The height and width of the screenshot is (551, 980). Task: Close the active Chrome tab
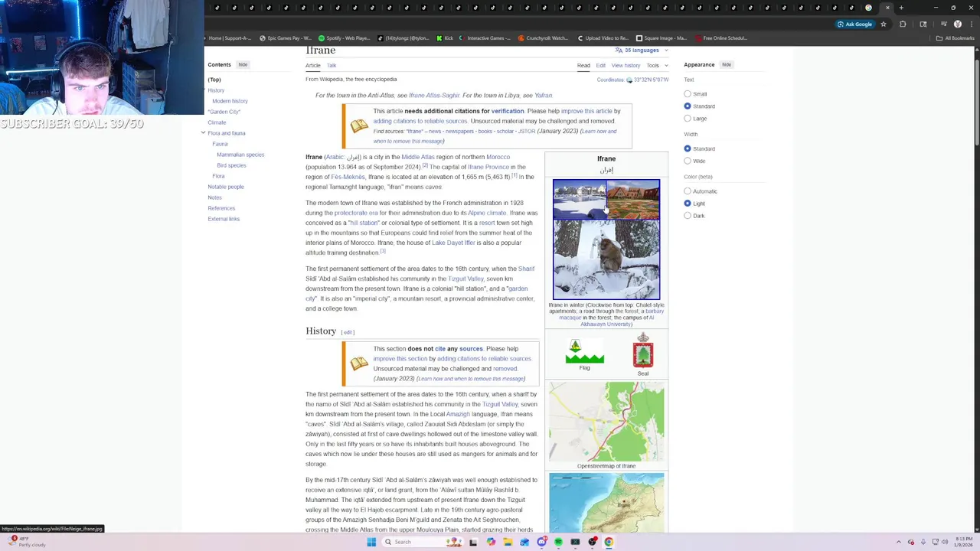click(887, 8)
